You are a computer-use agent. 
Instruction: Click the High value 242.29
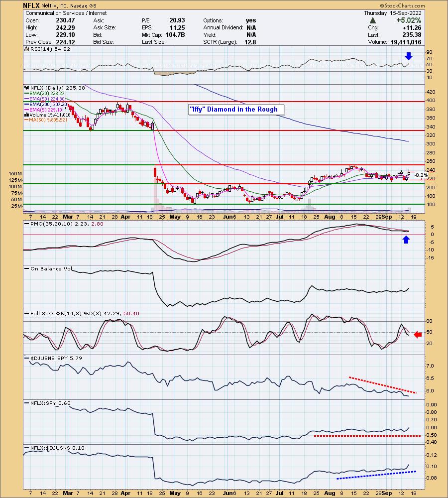65,27
